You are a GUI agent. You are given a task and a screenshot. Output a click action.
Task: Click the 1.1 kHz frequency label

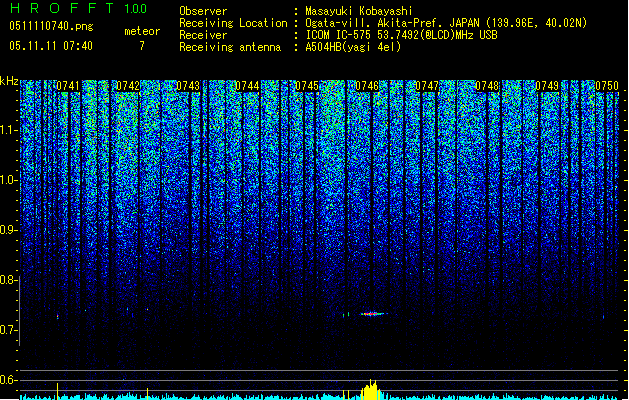pyautogui.click(x=8, y=130)
